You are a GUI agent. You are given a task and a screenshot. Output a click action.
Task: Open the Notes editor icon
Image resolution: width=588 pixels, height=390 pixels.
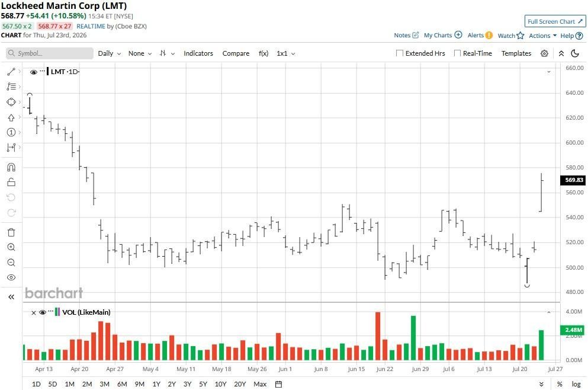pos(416,35)
